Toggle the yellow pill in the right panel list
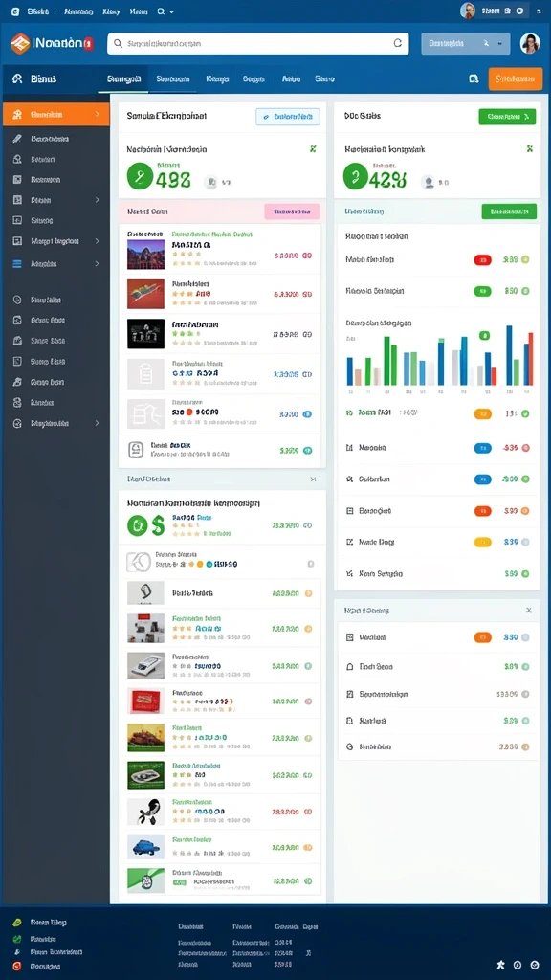Image resolution: width=551 pixels, height=980 pixels. [x=482, y=542]
